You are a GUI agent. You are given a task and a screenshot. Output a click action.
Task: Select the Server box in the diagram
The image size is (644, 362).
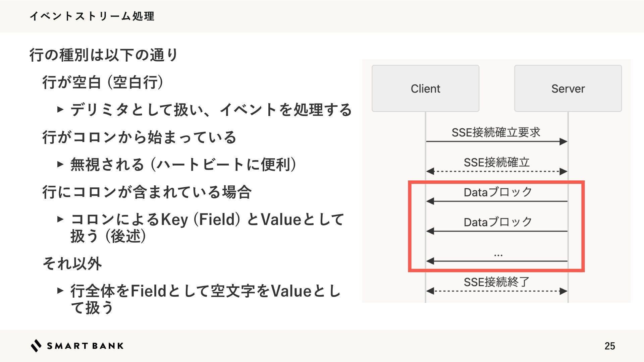point(568,88)
